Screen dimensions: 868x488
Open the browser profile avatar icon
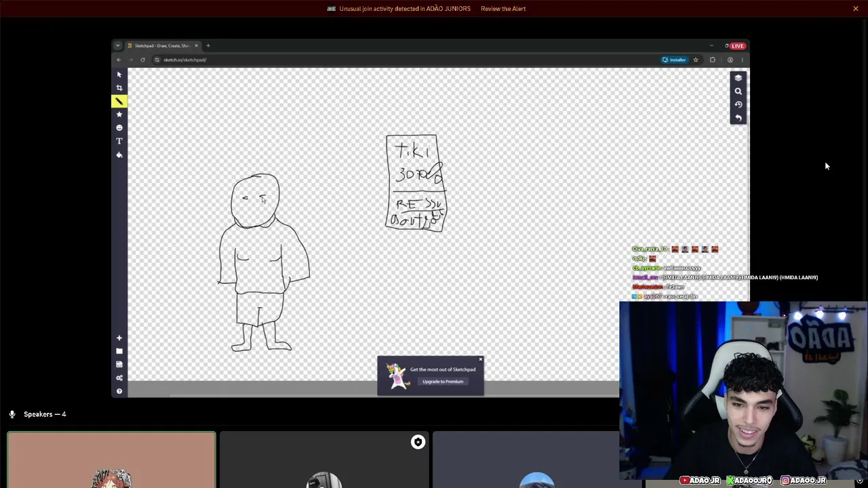[x=730, y=60]
